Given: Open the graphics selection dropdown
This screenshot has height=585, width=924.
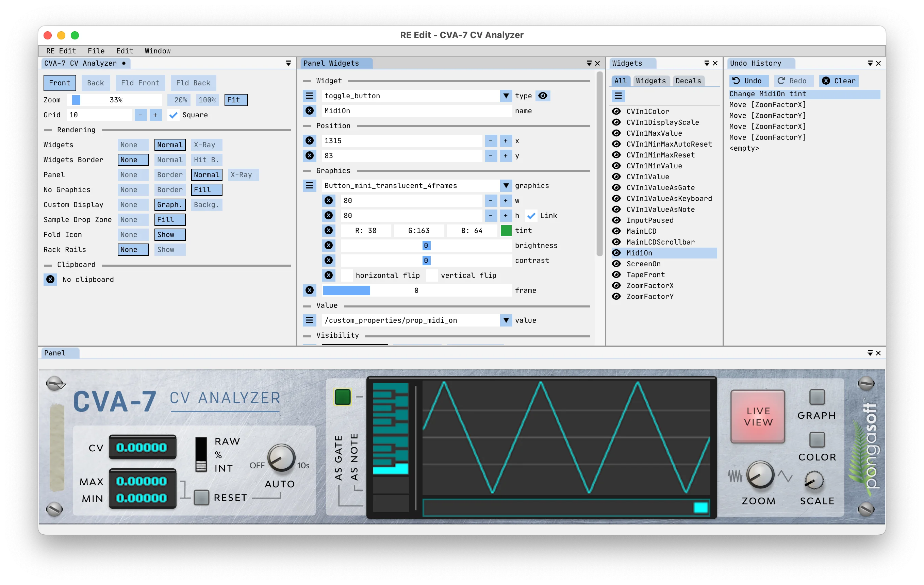Looking at the screenshot, I should point(506,186).
